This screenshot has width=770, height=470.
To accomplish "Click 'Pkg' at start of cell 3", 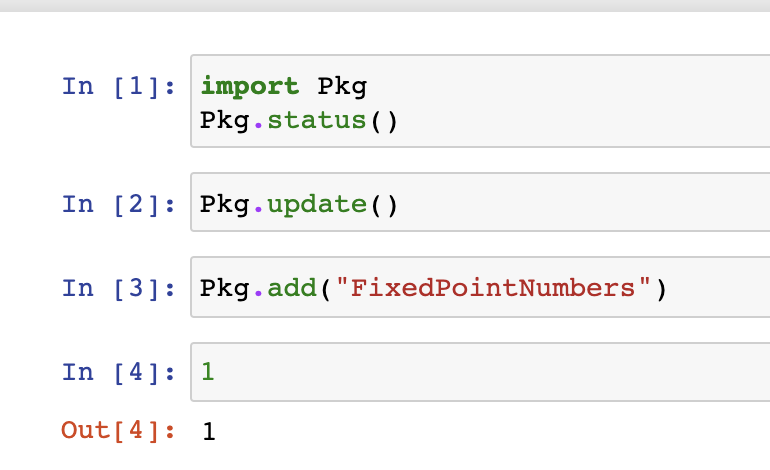I will pos(224,289).
